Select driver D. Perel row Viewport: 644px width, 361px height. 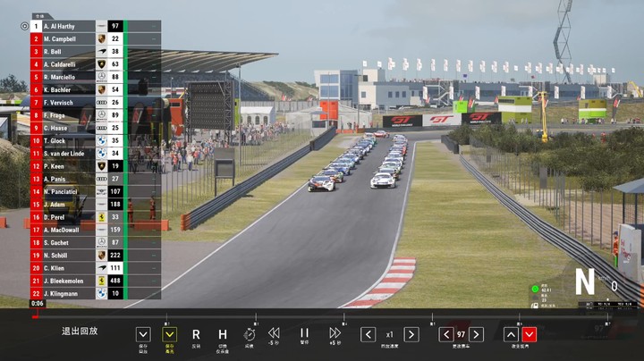coord(96,217)
